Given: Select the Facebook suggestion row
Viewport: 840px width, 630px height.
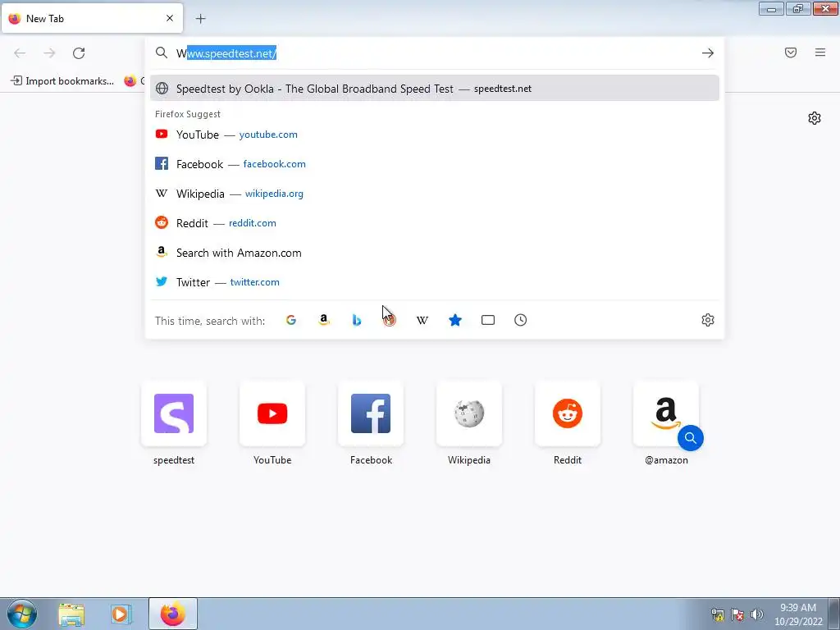Looking at the screenshot, I should tap(435, 164).
